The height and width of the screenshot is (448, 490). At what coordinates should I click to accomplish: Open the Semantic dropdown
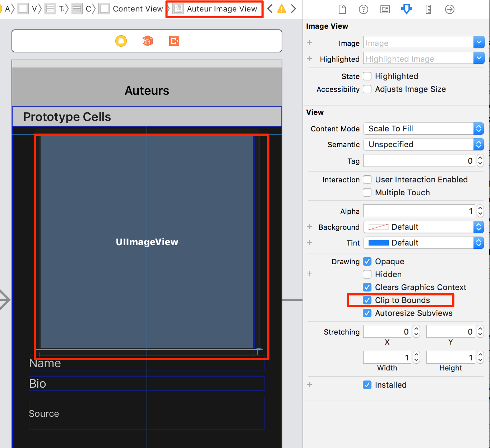478,144
